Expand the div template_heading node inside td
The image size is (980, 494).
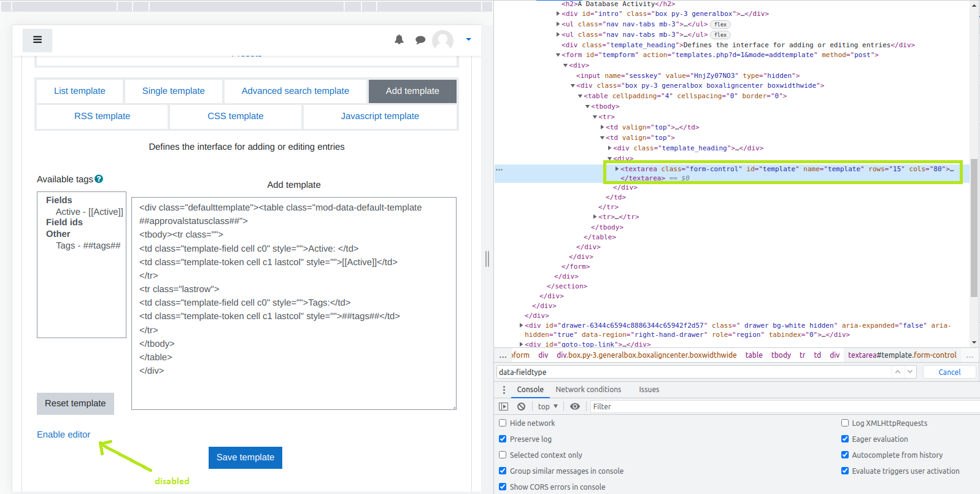(x=609, y=148)
